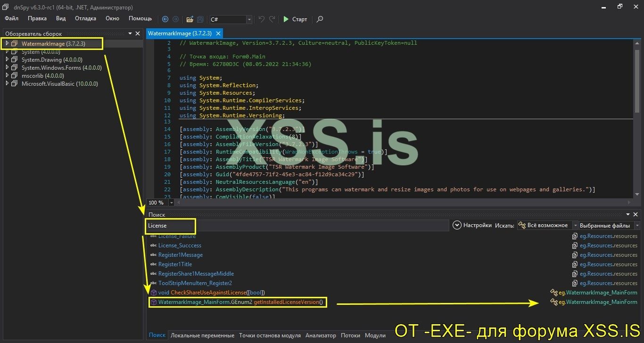Viewport: 644px width, 343px height.
Task: Select the License_Succcess search result
Action: tap(180, 245)
